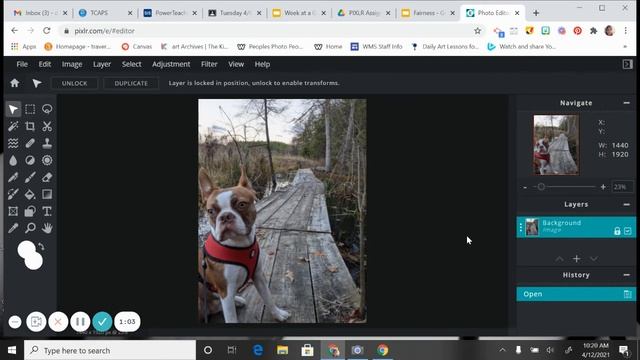This screenshot has height=360, width=640.
Task: Finish recording with the checkmark button
Action: (x=102, y=322)
